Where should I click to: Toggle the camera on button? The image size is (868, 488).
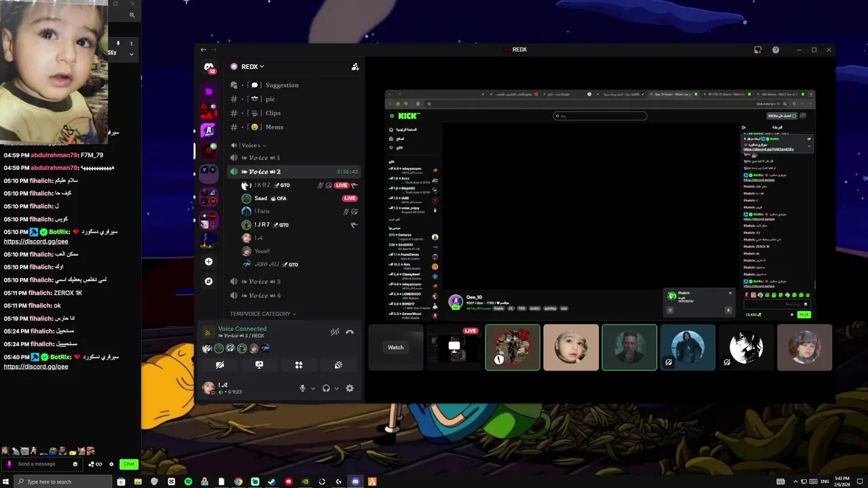click(x=220, y=365)
